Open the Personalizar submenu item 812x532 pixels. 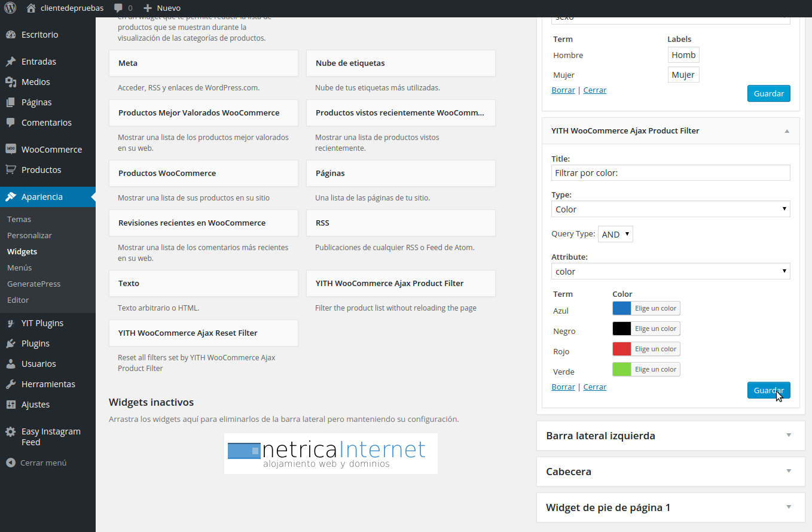coord(29,235)
